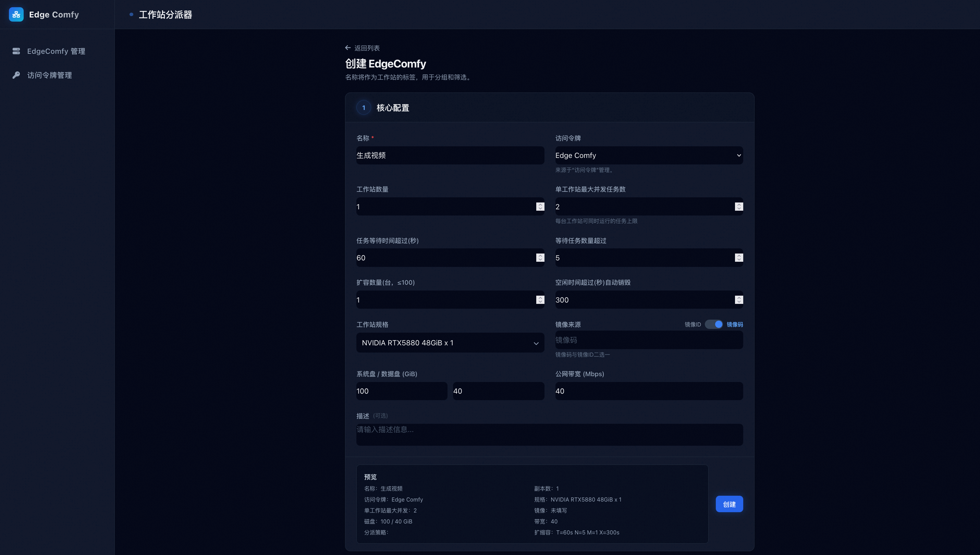Click the 单工作站最大并发任务数 spinner arrows
This screenshot has width=980, height=555.
click(738, 207)
